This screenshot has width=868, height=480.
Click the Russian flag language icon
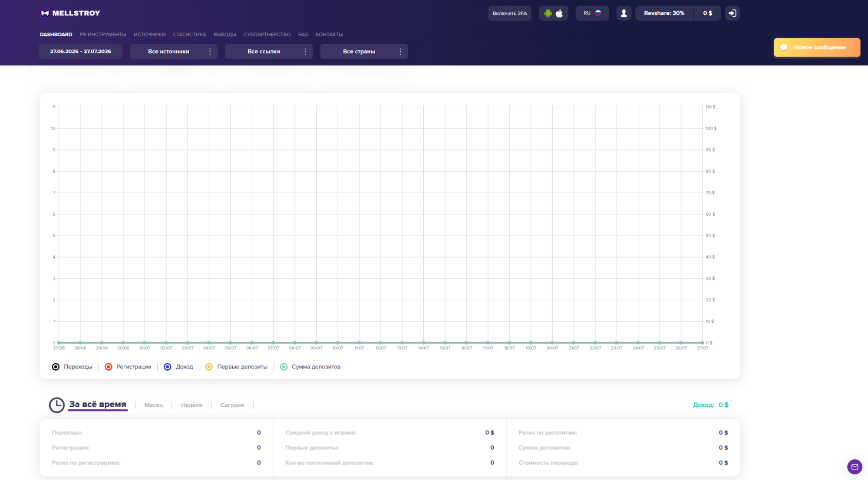point(598,13)
